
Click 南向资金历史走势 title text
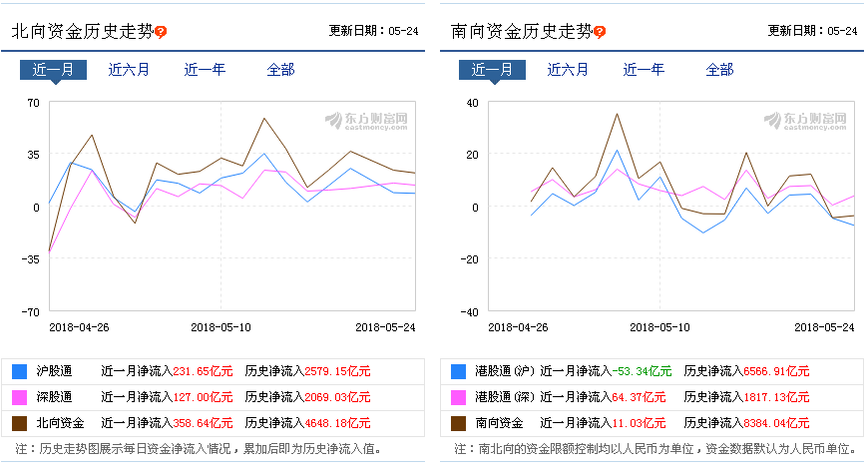tap(522, 32)
